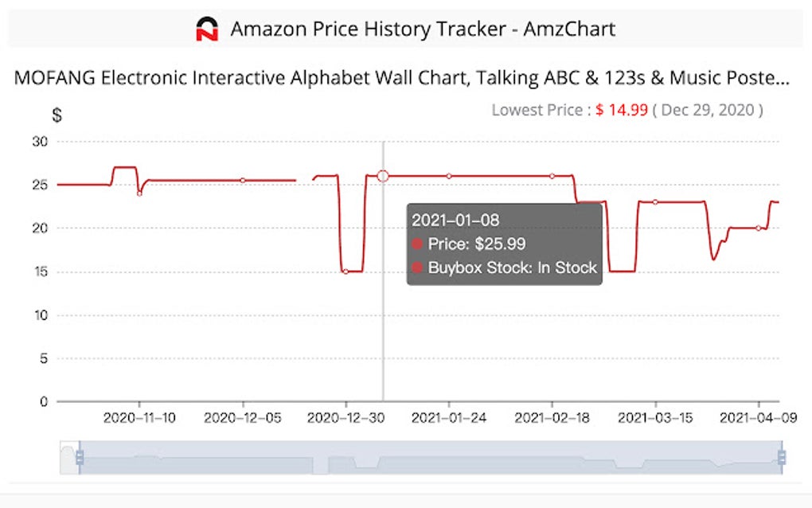The width and height of the screenshot is (812, 508).
Task: Open the MOFANG Alphabet Wall Chart product title
Action: point(402,79)
